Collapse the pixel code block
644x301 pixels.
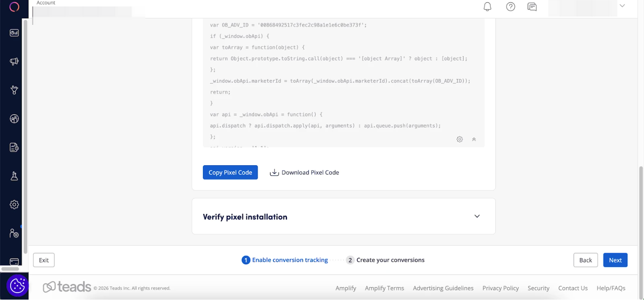(x=474, y=139)
